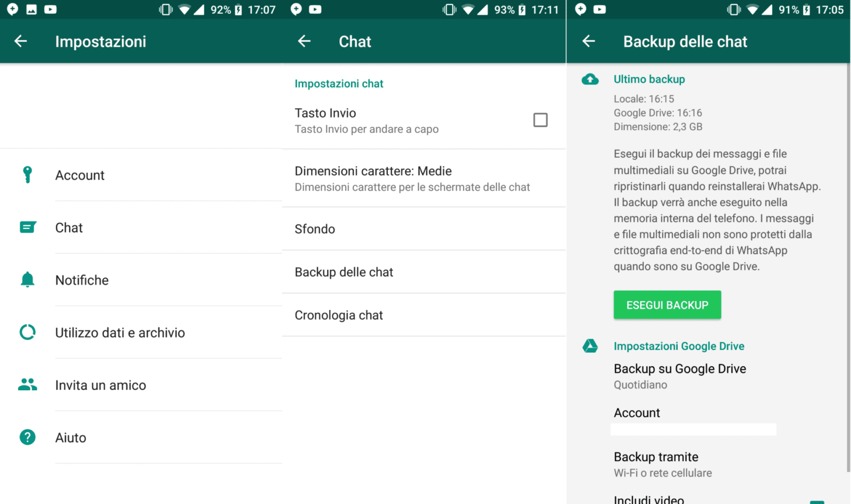
Task: Click the Backup delle chat header title
Action: point(685,41)
